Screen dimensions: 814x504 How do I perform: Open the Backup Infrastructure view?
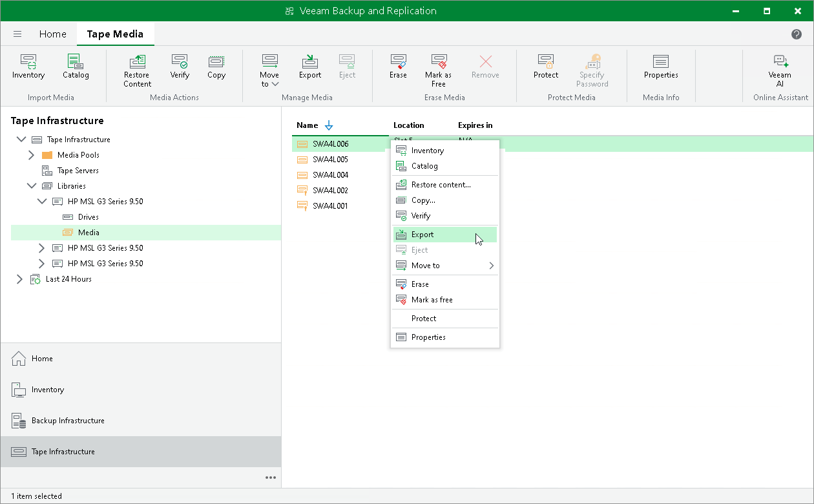tap(67, 420)
